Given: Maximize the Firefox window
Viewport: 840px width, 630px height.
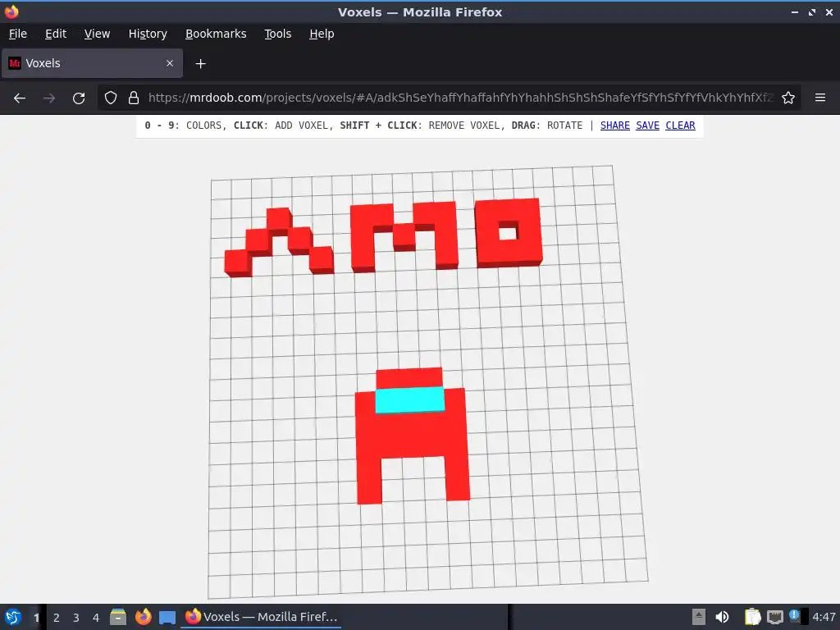Looking at the screenshot, I should 812,11.
